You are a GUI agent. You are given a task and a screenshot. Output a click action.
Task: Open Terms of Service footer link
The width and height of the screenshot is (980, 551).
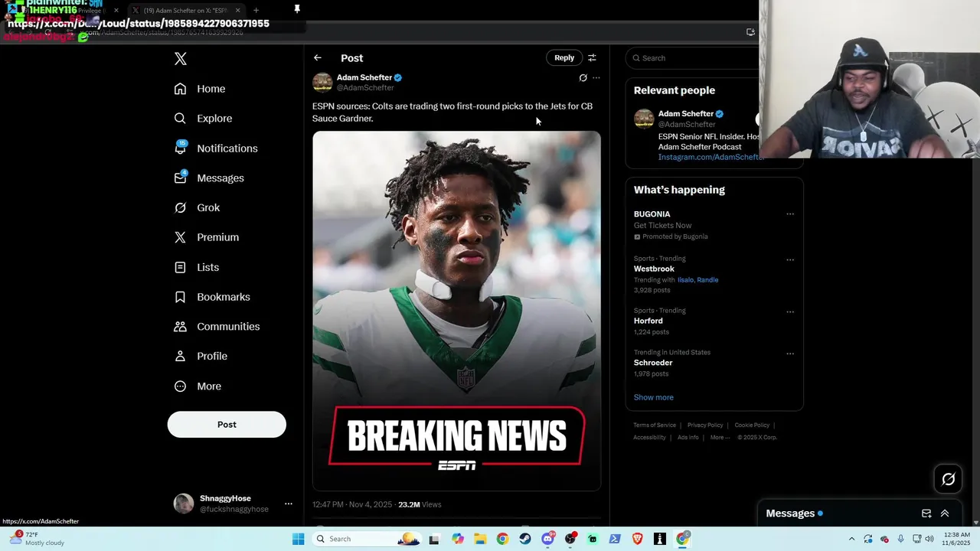(655, 425)
